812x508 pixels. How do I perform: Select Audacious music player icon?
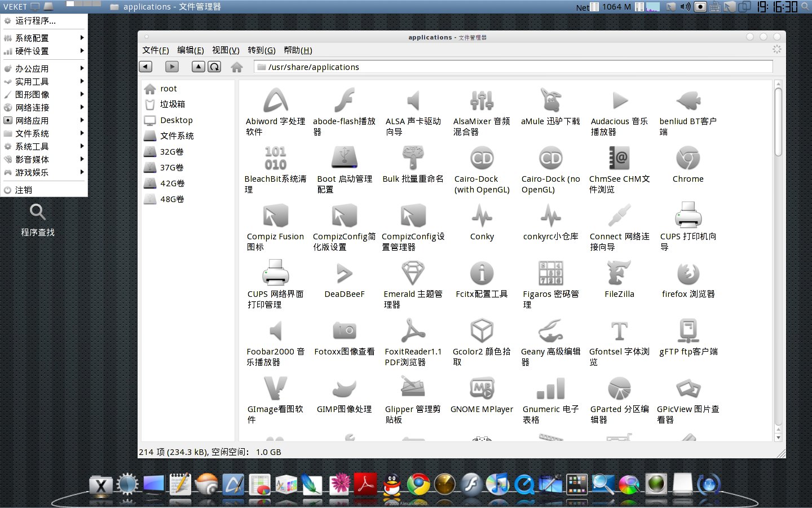click(619, 101)
